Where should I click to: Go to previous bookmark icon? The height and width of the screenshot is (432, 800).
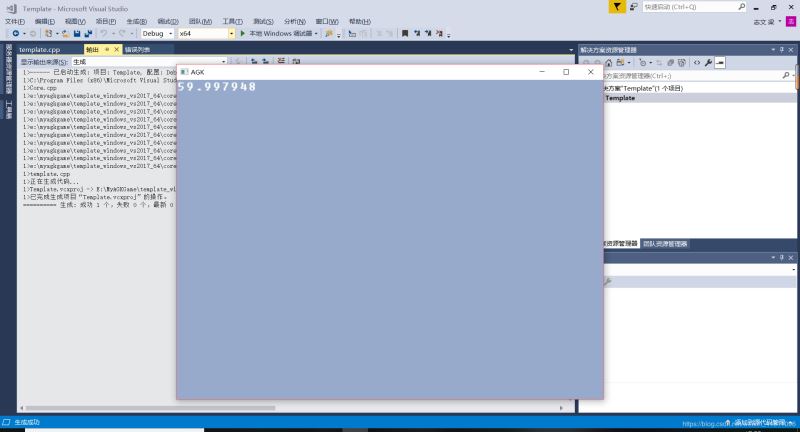pyautogui.click(x=417, y=33)
